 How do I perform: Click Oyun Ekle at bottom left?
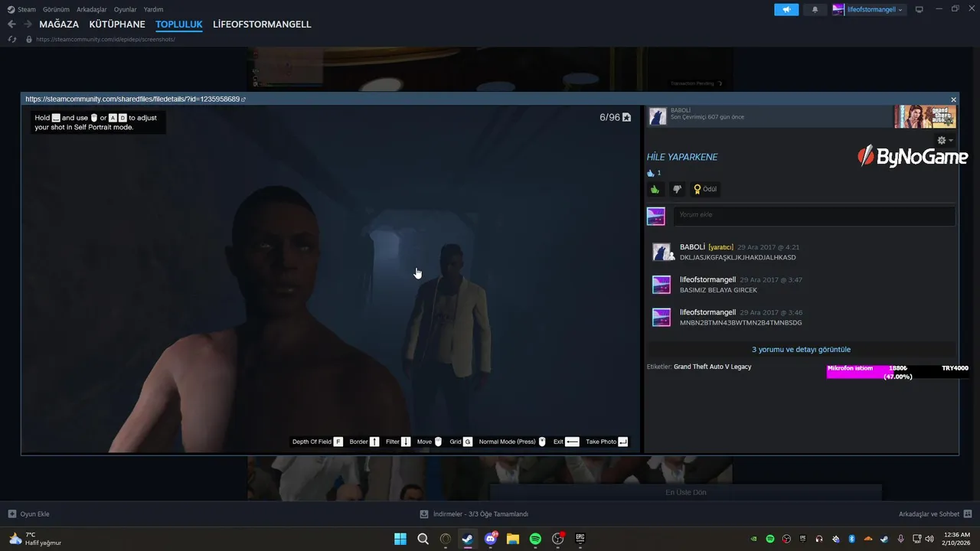tap(29, 514)
